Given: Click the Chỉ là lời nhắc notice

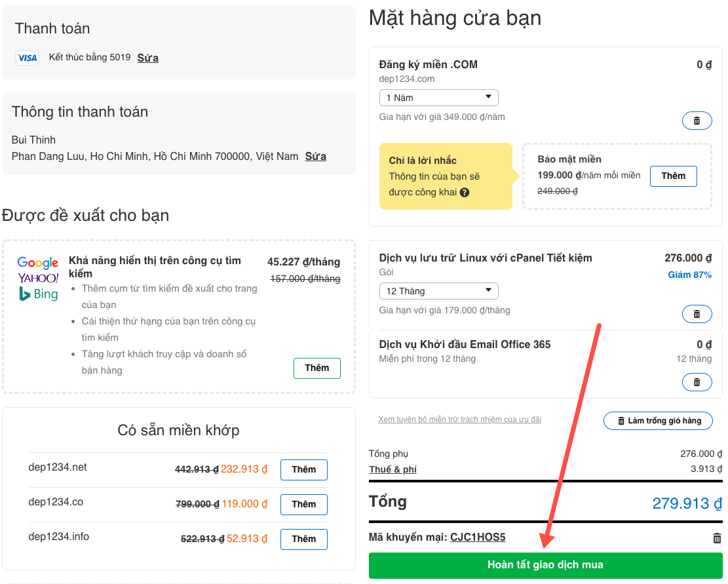Looking at the screenshot, I should pyautogui.click(x=446, y=176).
